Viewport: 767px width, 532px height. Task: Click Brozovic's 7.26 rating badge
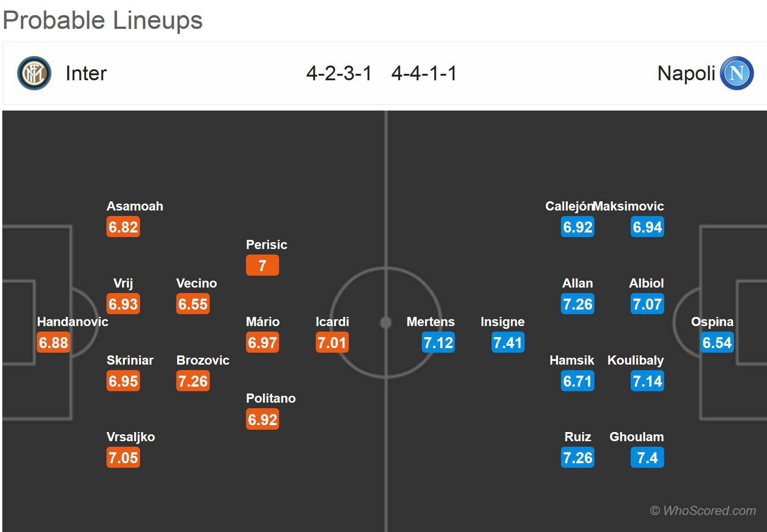tap(193, 381)
